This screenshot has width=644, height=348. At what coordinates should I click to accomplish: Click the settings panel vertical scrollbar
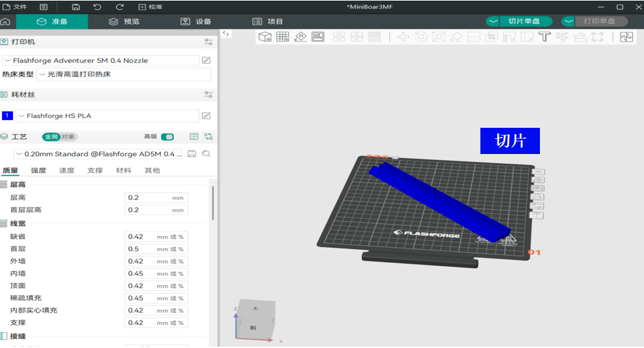coord(213,203)
